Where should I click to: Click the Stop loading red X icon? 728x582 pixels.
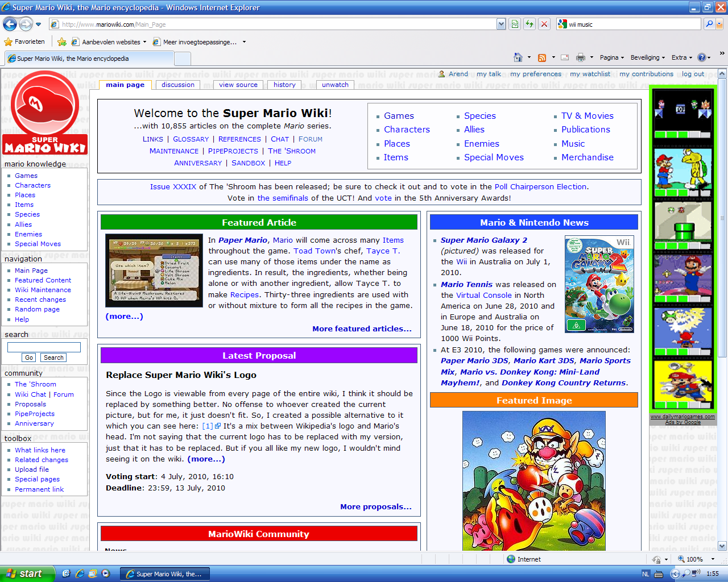(544, 24)
